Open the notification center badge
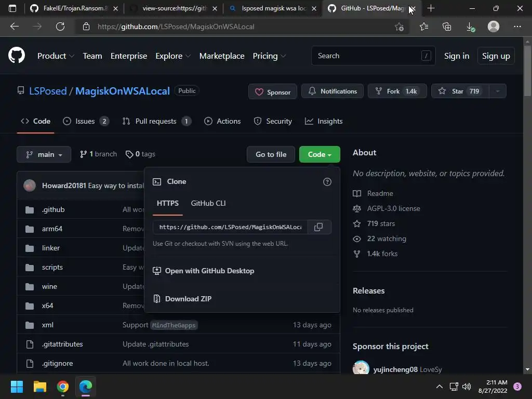This screenshot has height=399, width=532. [x=517, y=387]
